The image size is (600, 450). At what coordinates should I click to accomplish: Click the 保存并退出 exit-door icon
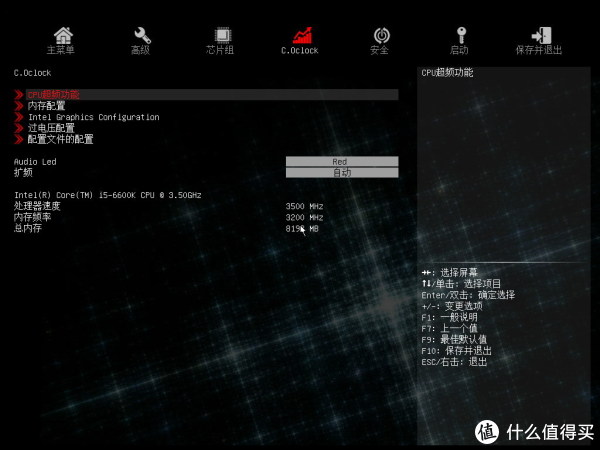click(x=541, y=35)
